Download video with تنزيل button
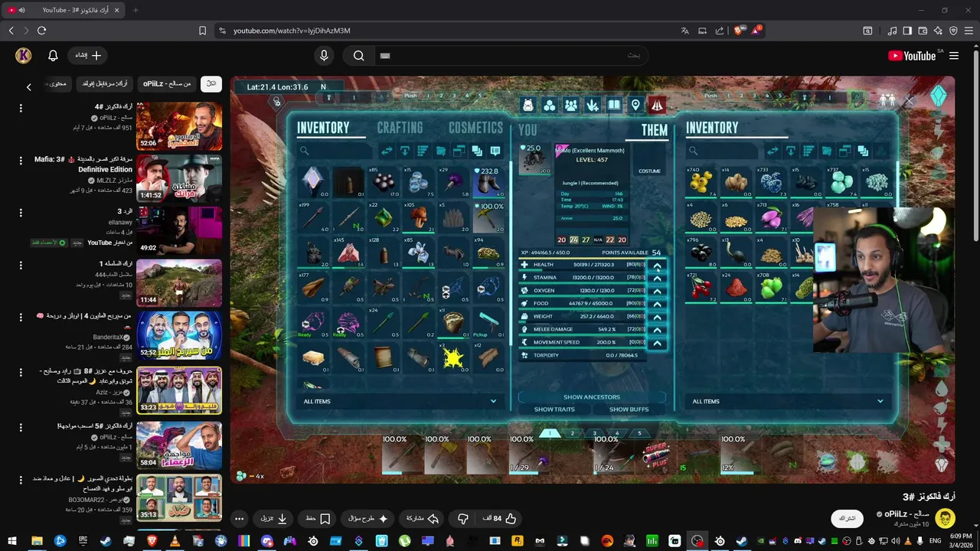 [x=273, y=518]
